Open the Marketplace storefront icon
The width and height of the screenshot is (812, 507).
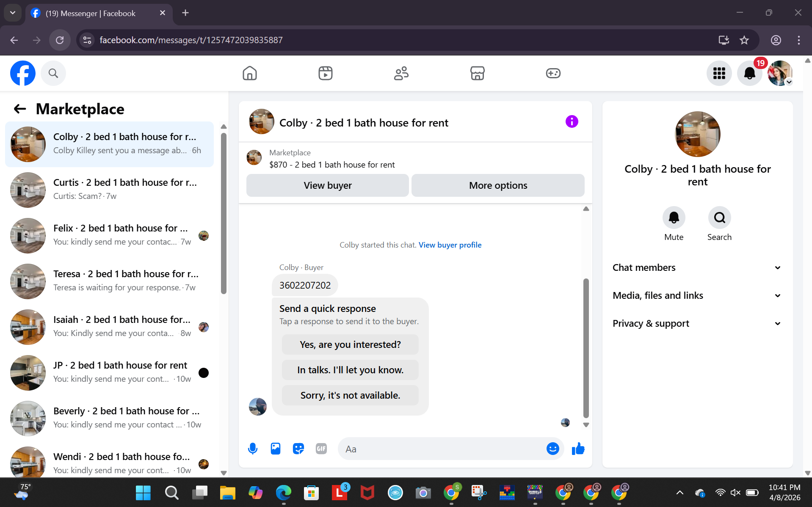pos(477,73)
